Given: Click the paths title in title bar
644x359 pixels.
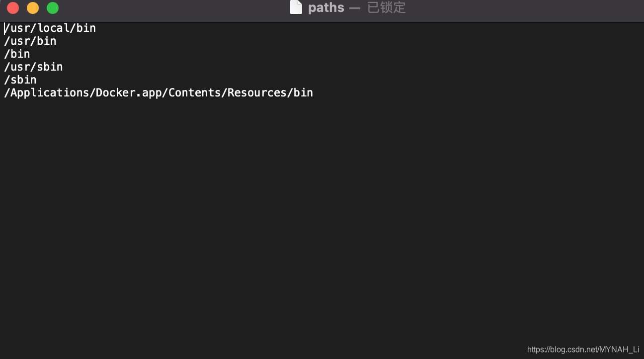Looking at the screenshot, I should click(x=326, y=7).
